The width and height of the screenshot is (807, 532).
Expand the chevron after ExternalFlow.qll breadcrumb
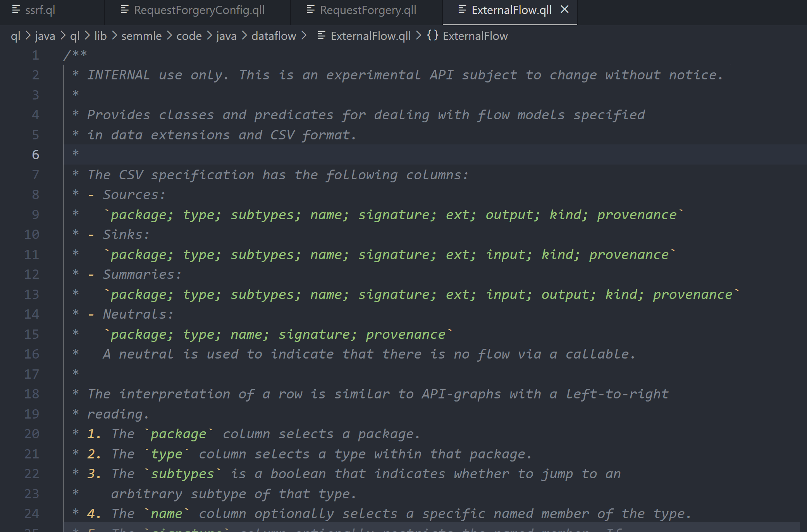pyautogui.click(x=418, y=36)
